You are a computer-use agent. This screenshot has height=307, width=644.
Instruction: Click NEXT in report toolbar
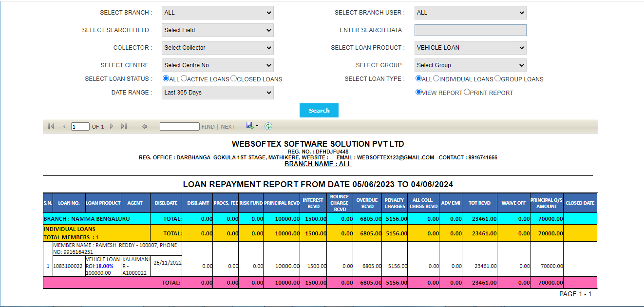click(x=228, y=127)
